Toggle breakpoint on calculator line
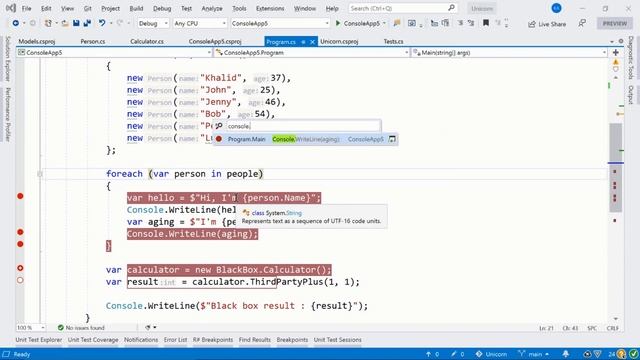 20,268
